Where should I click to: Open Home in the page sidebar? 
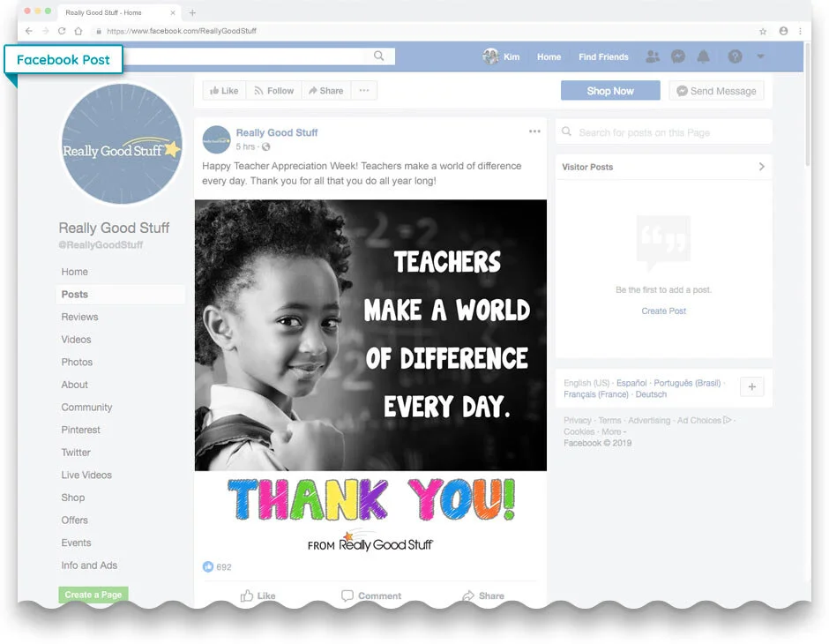point(75,272)
